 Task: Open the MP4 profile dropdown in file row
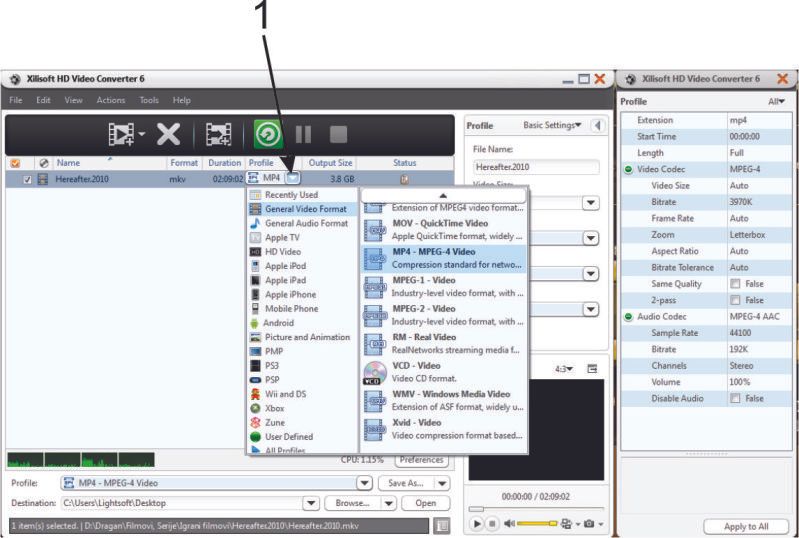tap(292, 178)
